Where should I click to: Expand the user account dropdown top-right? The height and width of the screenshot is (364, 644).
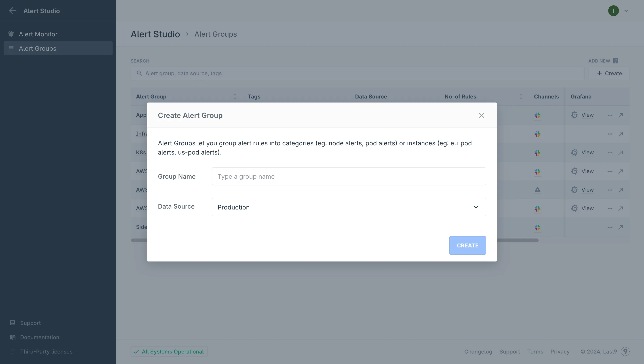coord(626,10)
